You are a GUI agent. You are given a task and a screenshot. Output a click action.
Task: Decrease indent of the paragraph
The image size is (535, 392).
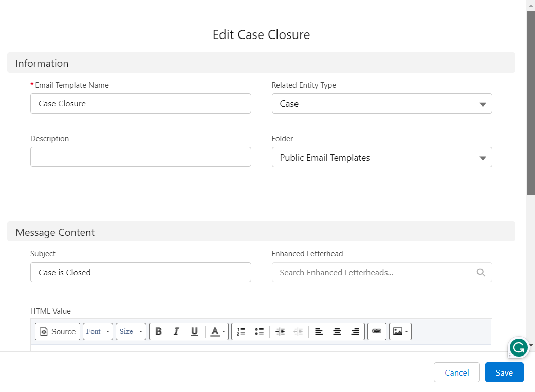coord(298,331)
